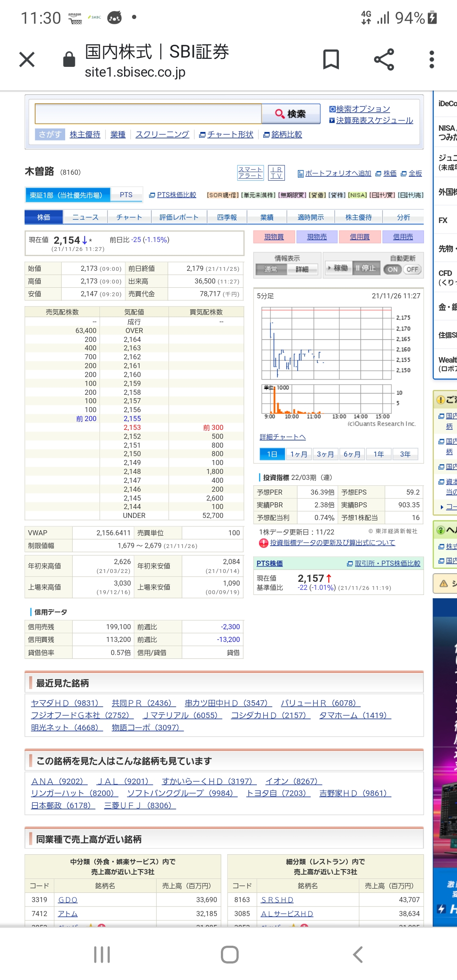Viewport: 457px width, 980px height.
Task: Open 取引所・PTS株価比較 link
Action: coord(388,563)
